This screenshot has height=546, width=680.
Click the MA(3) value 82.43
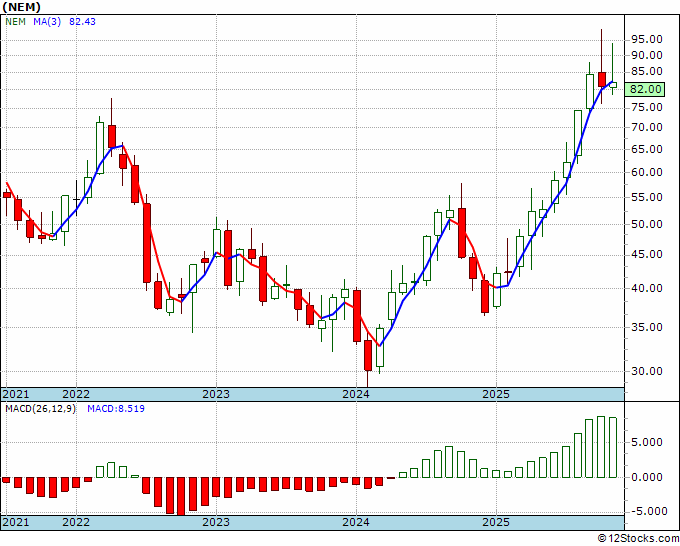point(82,22)
